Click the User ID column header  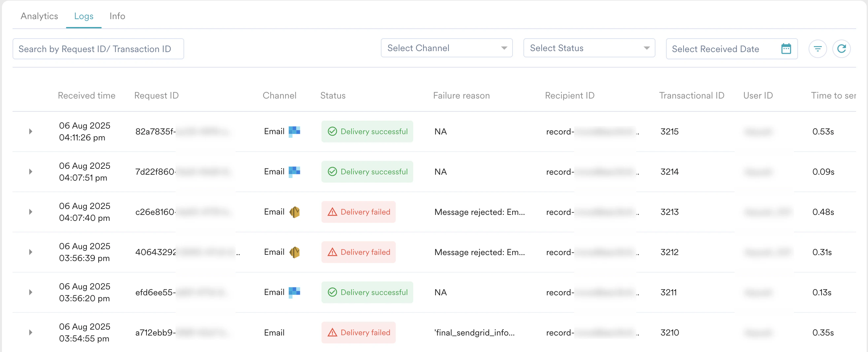pyautogui.click(x=758, y=96)
